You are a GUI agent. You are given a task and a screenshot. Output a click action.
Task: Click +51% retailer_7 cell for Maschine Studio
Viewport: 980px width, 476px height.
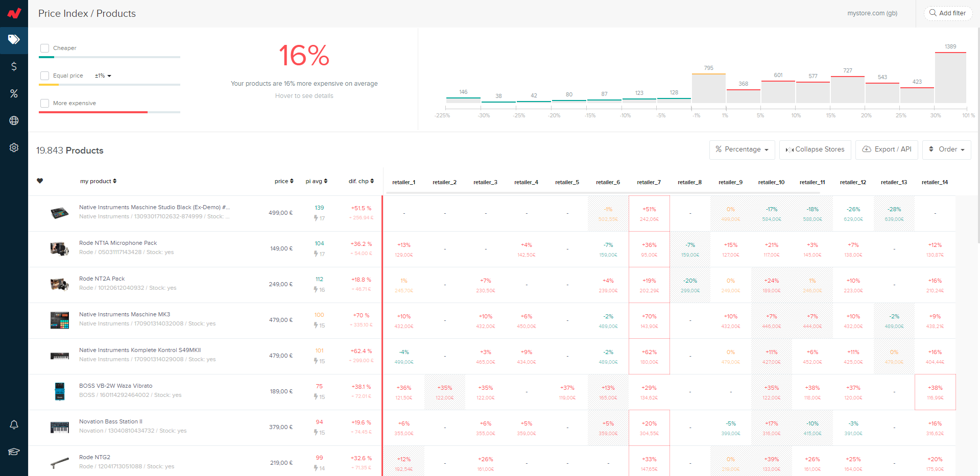pyautogui.click(x=649, y=214)
